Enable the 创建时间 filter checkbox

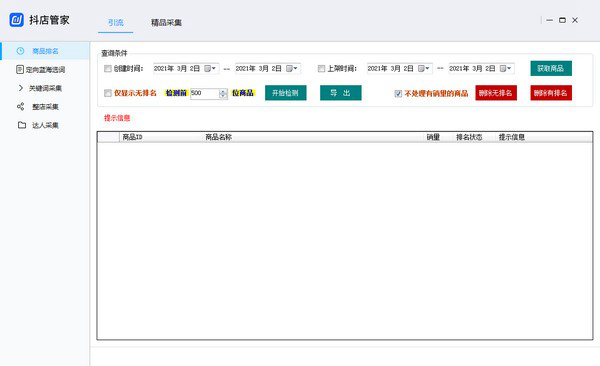click(x=108, y=69)
